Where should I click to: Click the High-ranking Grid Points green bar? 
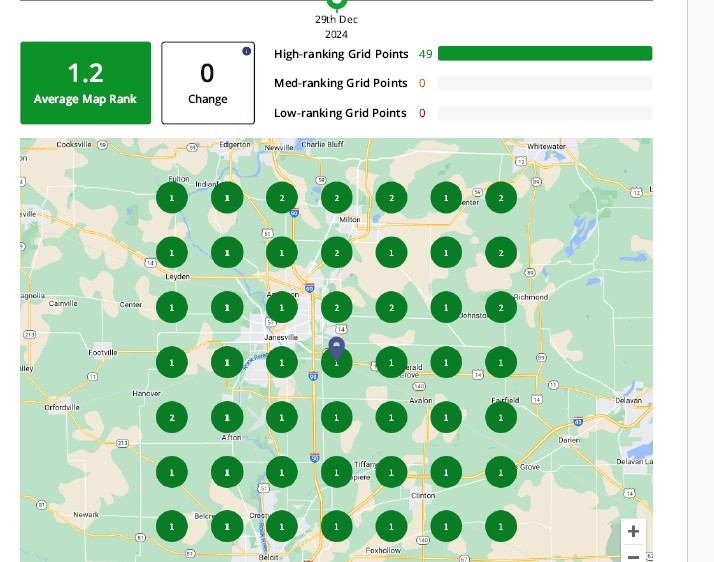(x=545, y=53)
